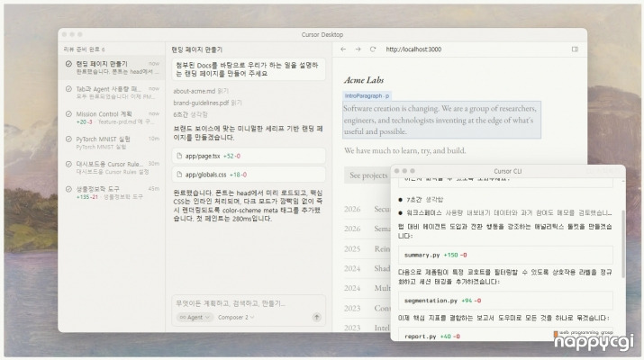Open the Agent mode dropdown
This screenshot has width=644, height=360.
click(195, 318)
